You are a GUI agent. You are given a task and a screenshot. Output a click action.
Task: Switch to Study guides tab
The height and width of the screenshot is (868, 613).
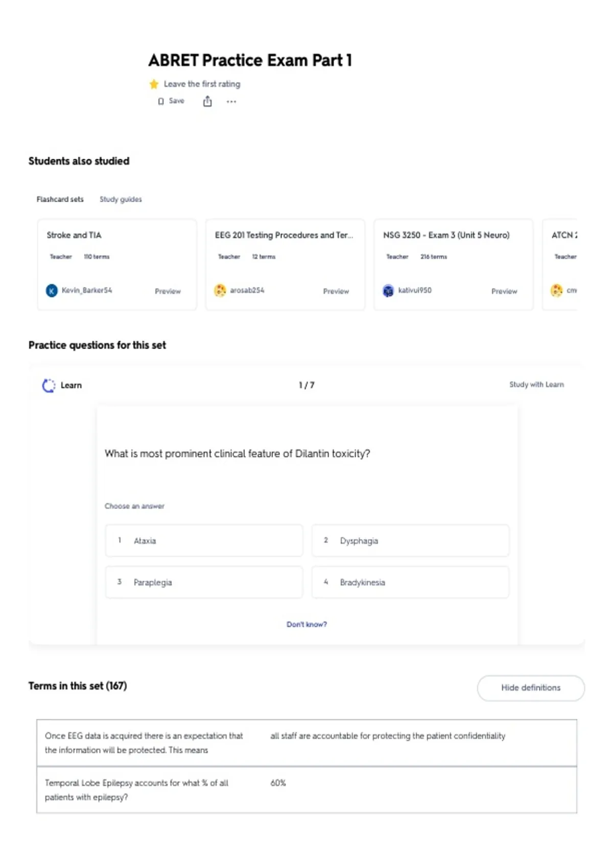coord(121,199)
